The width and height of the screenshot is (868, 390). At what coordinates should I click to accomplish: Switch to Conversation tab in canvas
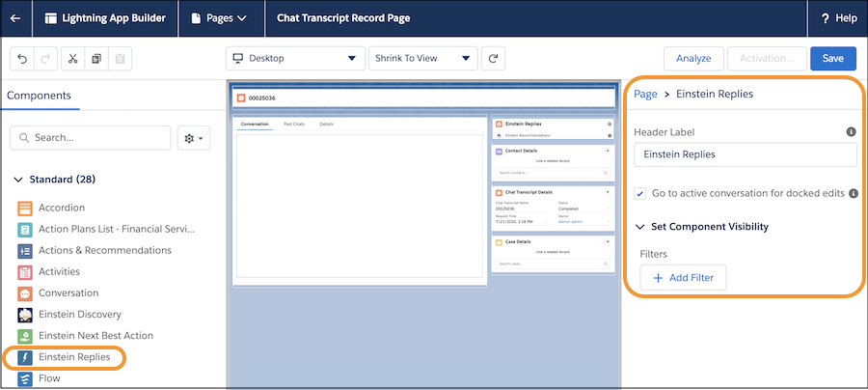click(x=256, y=125)
